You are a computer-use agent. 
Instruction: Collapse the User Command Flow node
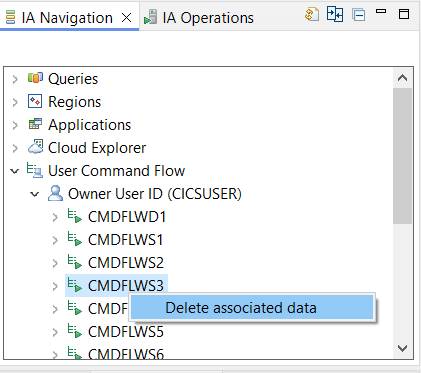pos(15,171)
